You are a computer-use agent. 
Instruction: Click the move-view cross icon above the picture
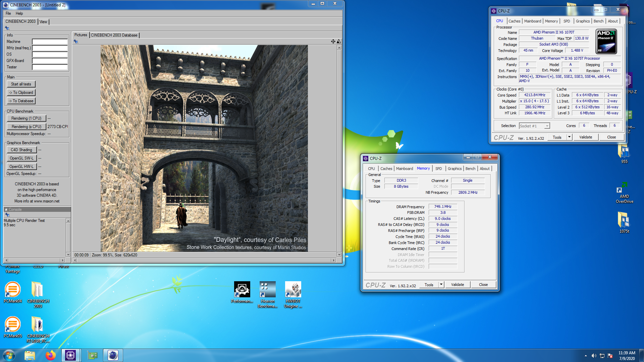333,42
